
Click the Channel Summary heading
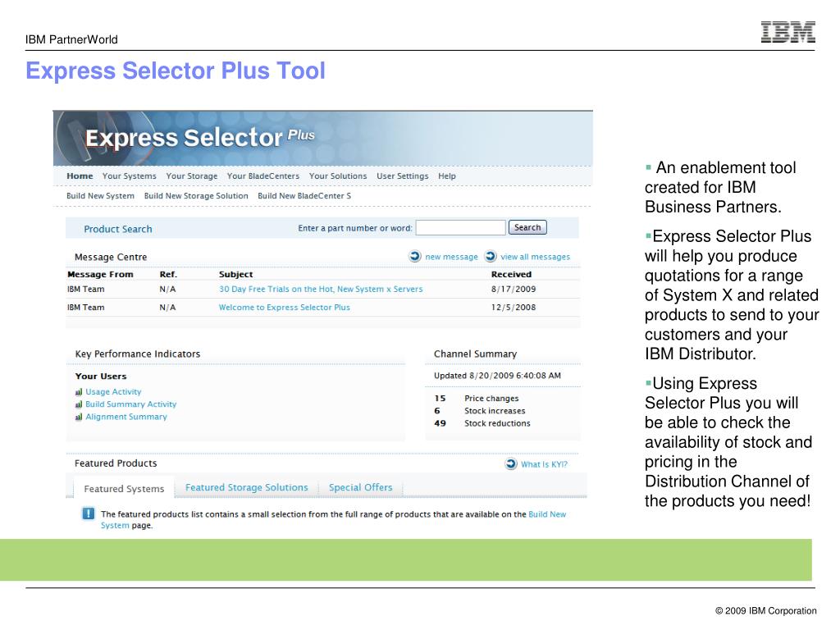(x=475, y=354)
